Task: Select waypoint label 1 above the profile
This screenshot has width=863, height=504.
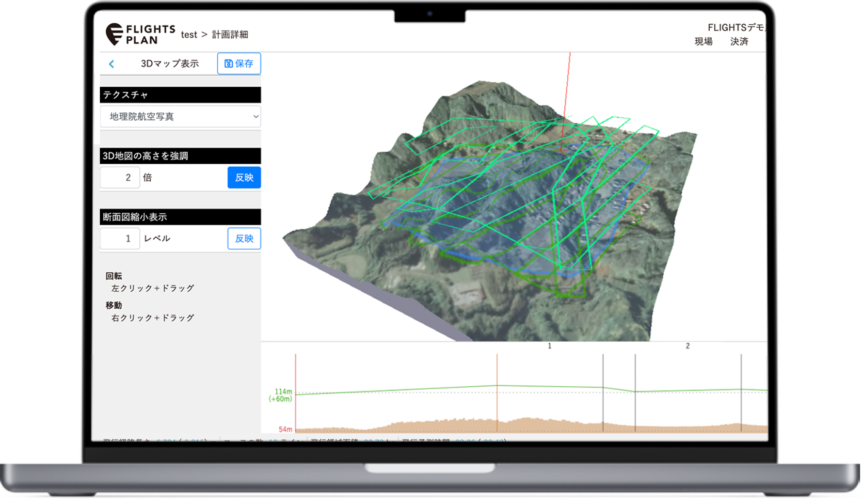Action: [x=549, y=346]
